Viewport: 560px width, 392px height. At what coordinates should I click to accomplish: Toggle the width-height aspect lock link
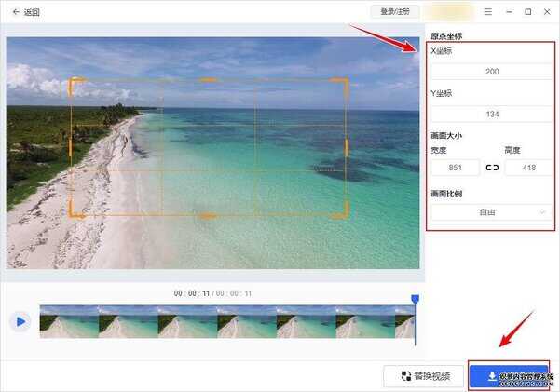[x=493, y=168]
